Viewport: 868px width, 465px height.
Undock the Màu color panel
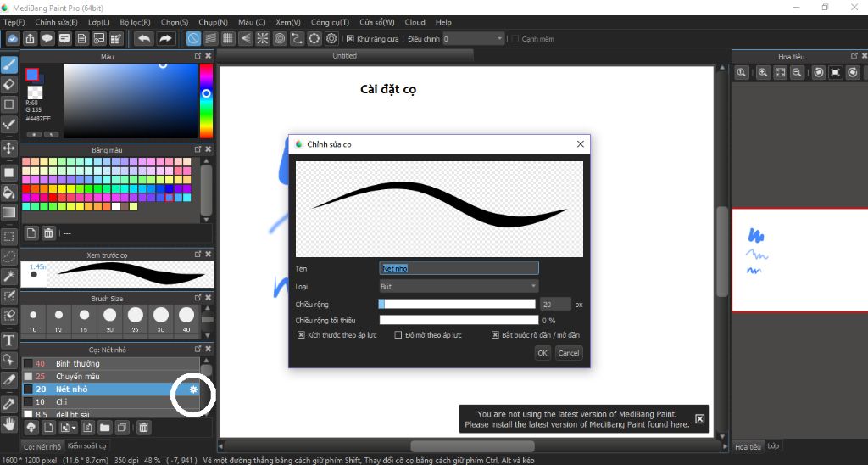point(198,56)
